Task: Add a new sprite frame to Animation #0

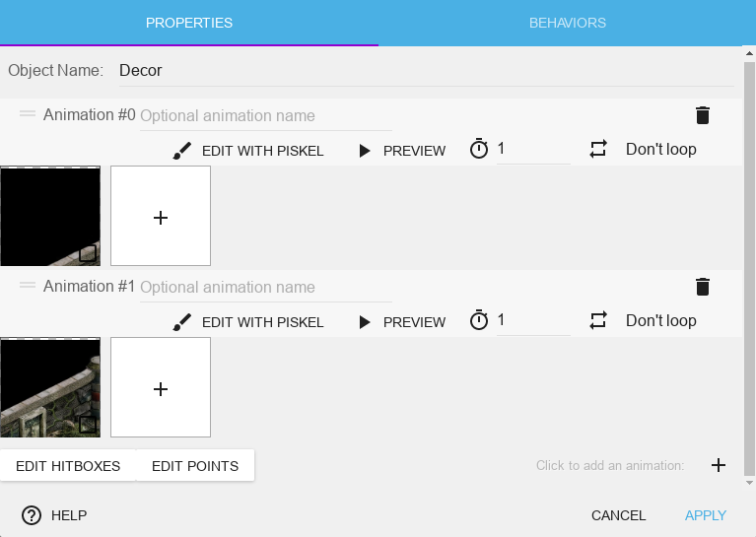Action: coord(161,217)
